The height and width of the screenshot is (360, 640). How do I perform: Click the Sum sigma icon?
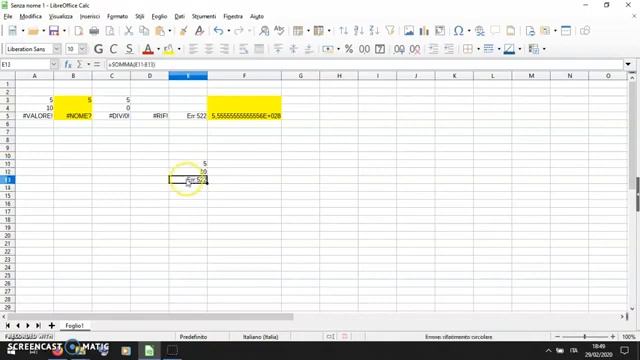coord(80,64)
